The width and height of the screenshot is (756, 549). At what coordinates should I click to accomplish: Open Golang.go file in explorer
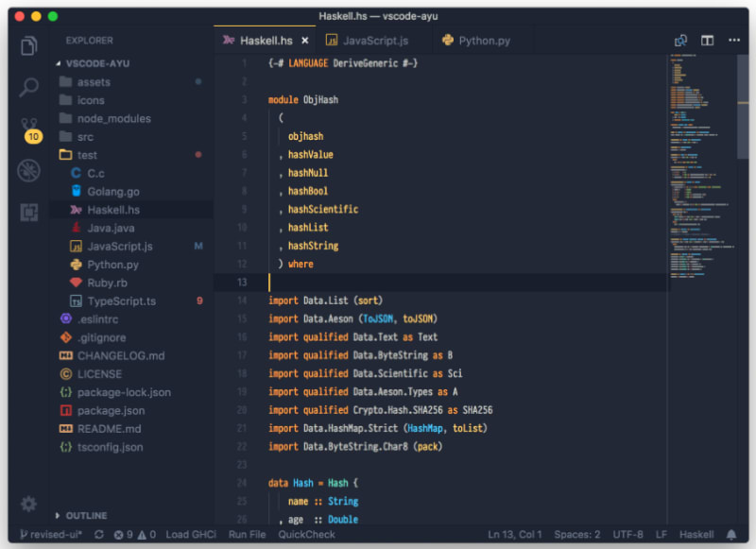coord(131,192)
